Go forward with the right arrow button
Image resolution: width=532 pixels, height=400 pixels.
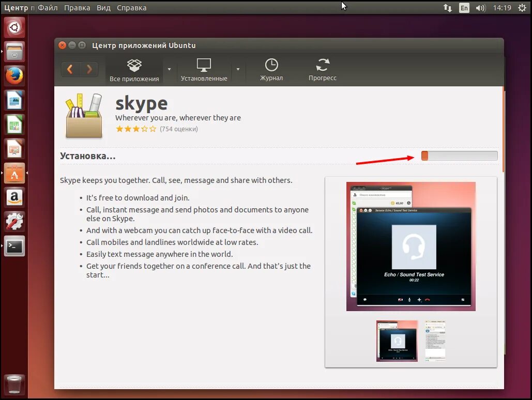click(x=89, y=69)
